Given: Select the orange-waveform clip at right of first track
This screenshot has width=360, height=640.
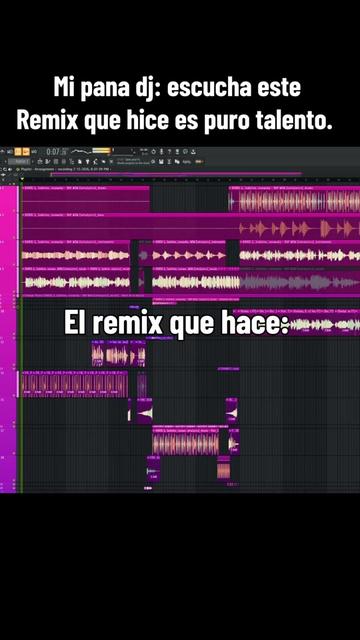Looking at the screenshot, I should point(294,199).
